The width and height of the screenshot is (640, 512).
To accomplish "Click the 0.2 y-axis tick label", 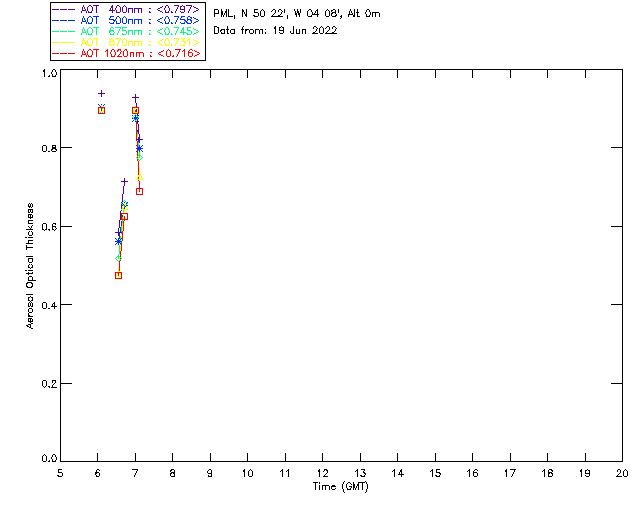I will pos(49,384).
